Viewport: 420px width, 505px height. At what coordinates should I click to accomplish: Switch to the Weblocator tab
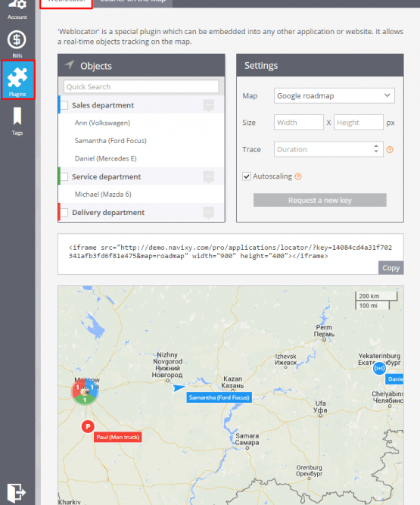[67, 2]
